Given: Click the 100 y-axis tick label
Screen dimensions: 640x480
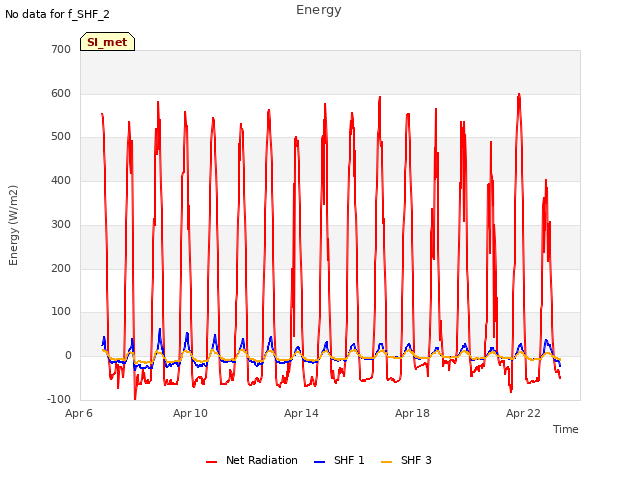Looking at the screenshot, I should (x=61, y=312).
